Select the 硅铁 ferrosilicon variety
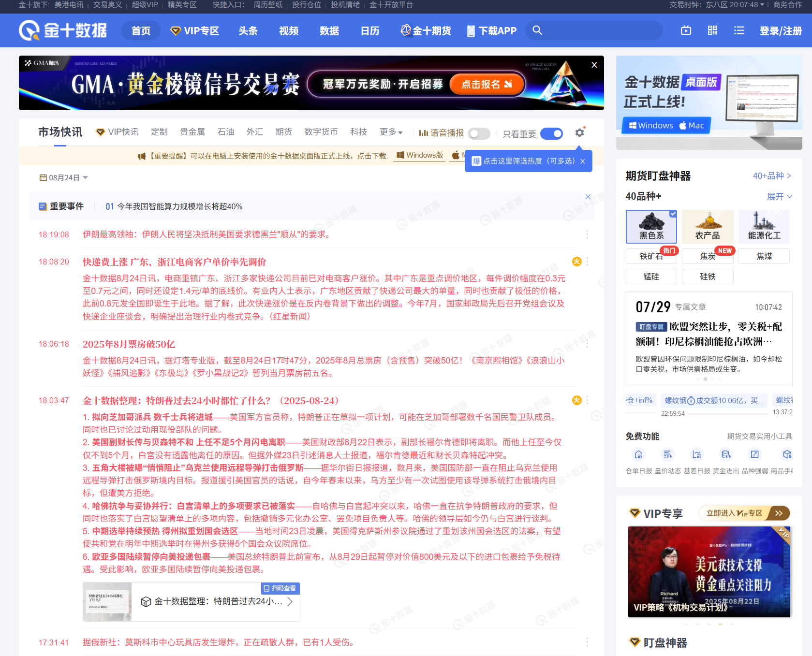812x656 pixels. pyautogui.click(x=708, y=277)
